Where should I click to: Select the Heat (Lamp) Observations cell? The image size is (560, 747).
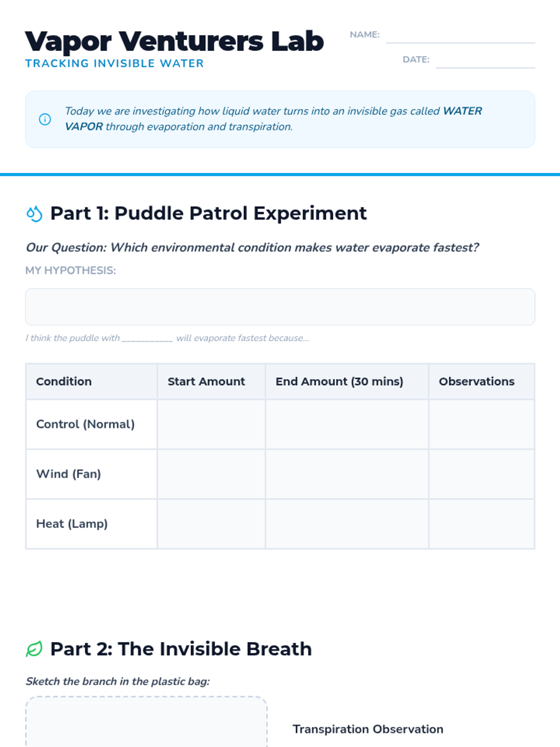482,524
